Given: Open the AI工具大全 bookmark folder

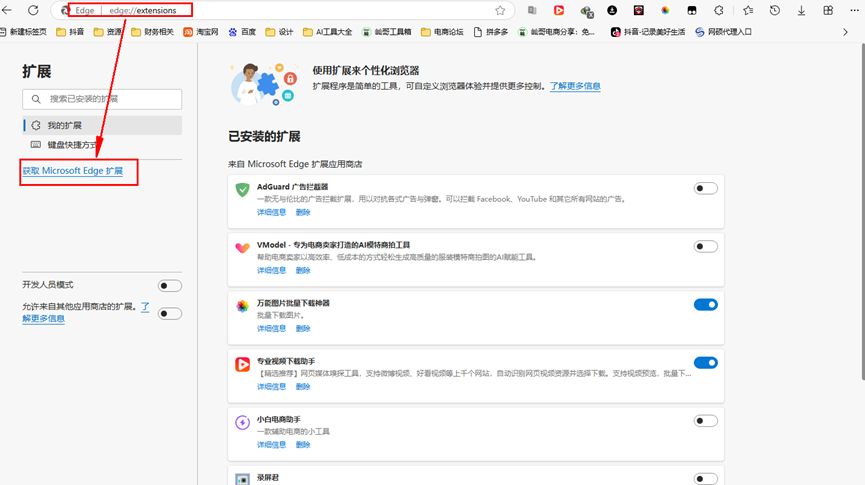Looking at the screenshot, I should pyautogui.click(x=328, y=32).
